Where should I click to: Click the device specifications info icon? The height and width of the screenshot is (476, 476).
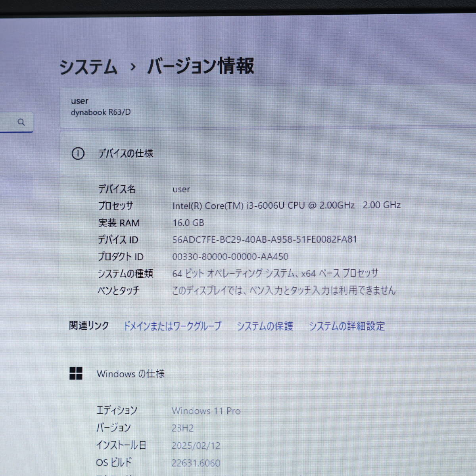pyautogui.click(x=78, y=154)
